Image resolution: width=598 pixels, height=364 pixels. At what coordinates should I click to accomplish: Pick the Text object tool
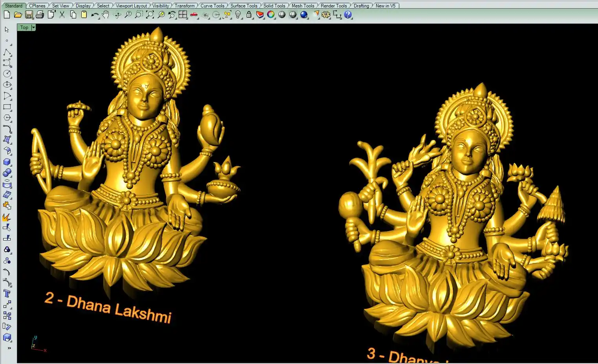[7, 294]
